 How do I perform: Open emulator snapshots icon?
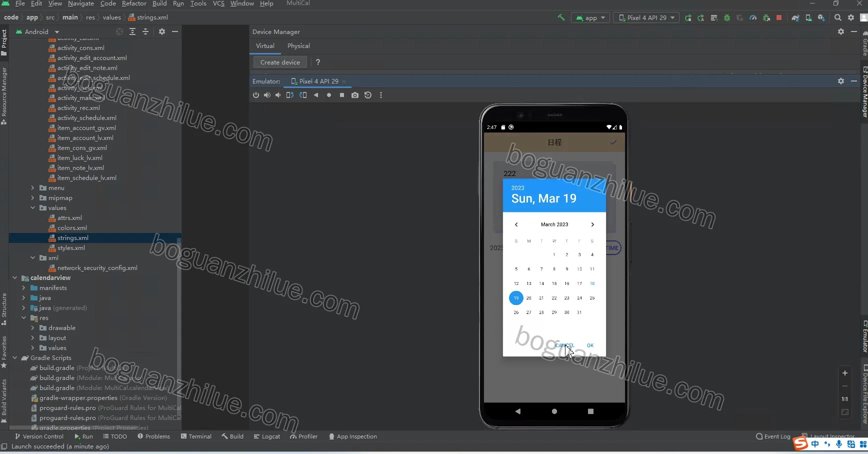click(x=368, y=95)
